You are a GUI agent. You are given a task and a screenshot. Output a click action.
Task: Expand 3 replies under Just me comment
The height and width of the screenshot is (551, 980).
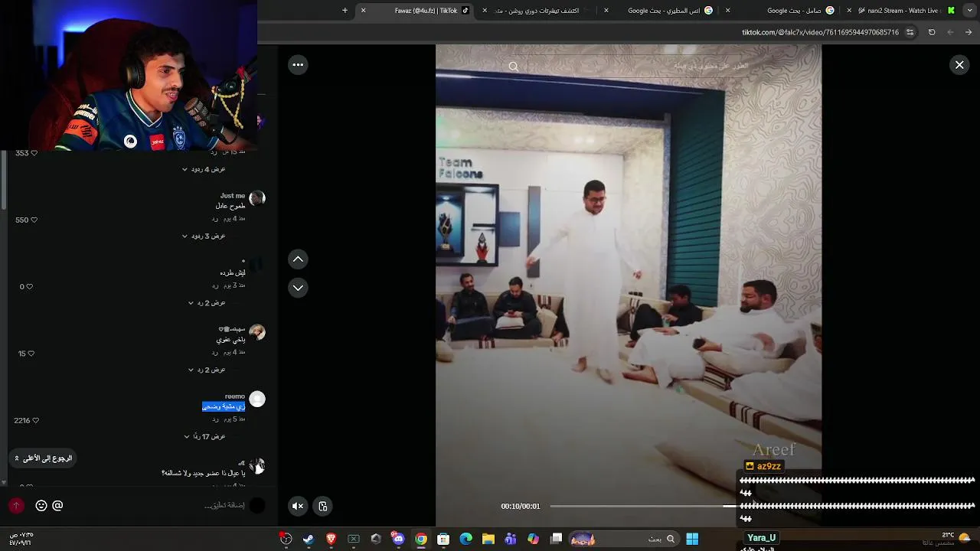204,236
